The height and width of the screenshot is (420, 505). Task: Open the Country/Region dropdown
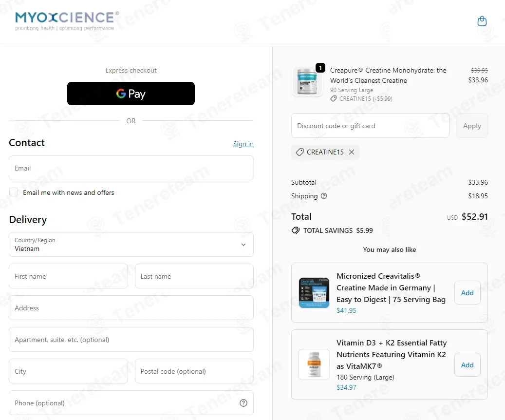131,244
